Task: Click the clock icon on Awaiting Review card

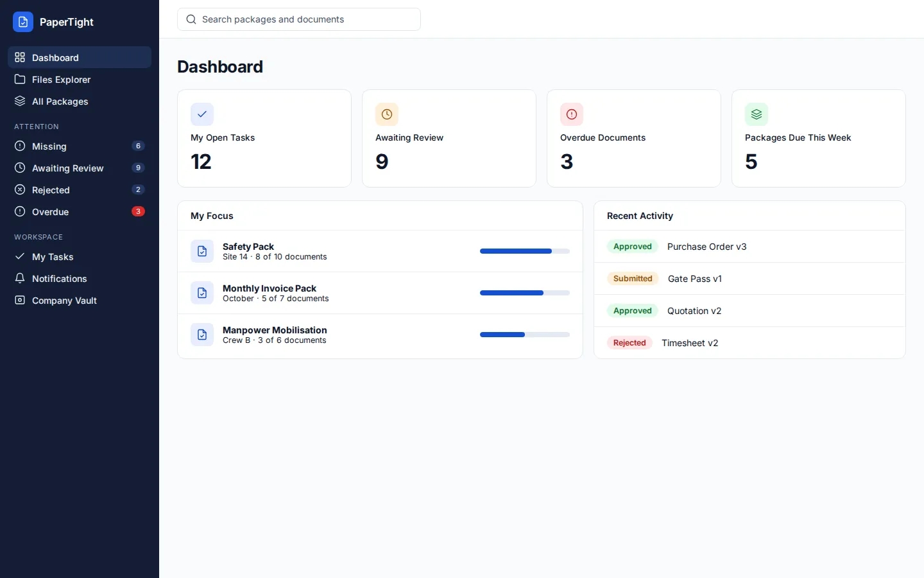Action: [387, 114]
